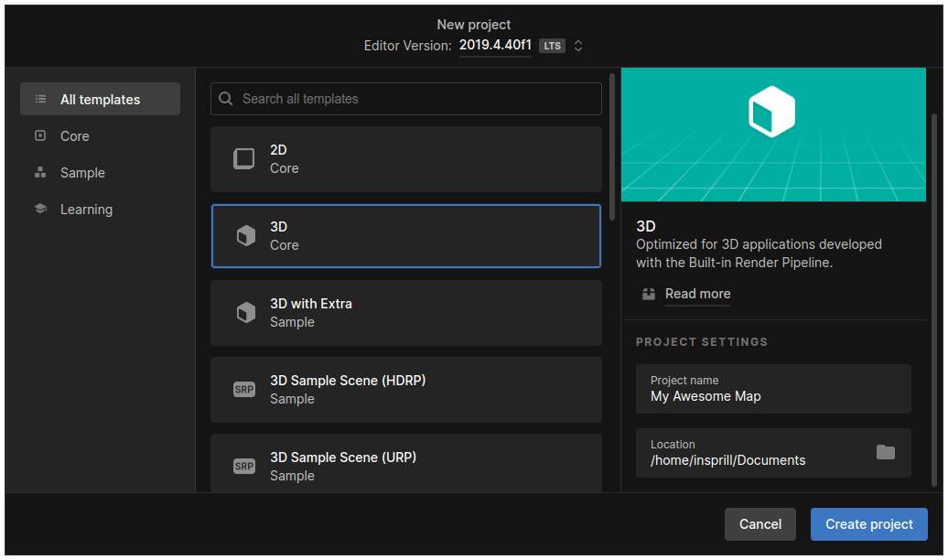This screenshot has width=948, height=560.
Task: Click the Cancel button
Action: (760, 524)
